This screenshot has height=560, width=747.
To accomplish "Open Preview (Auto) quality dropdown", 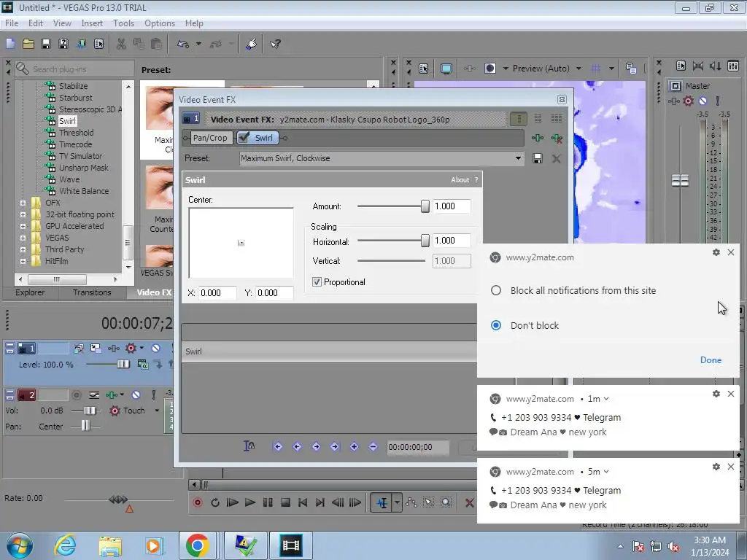I will coord(578,69).
